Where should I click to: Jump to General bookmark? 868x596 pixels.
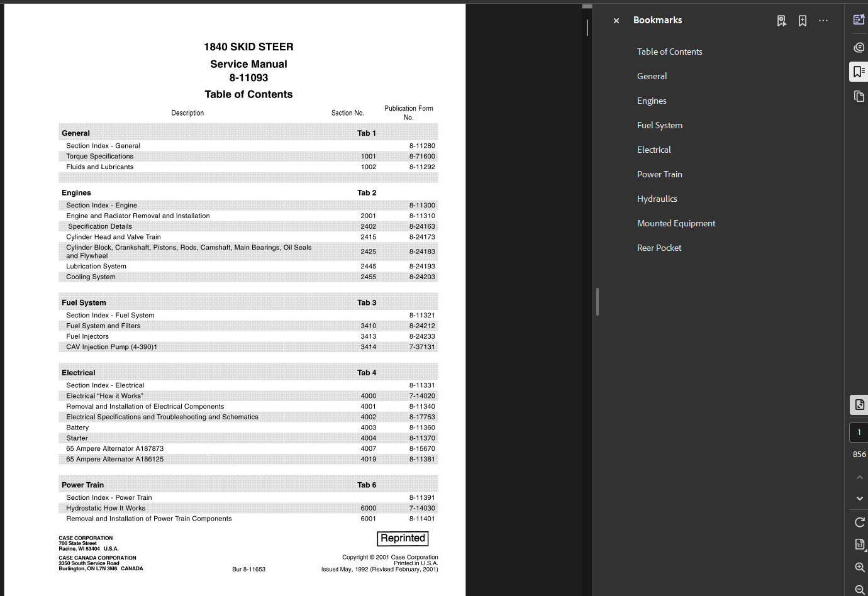point(652,76)
